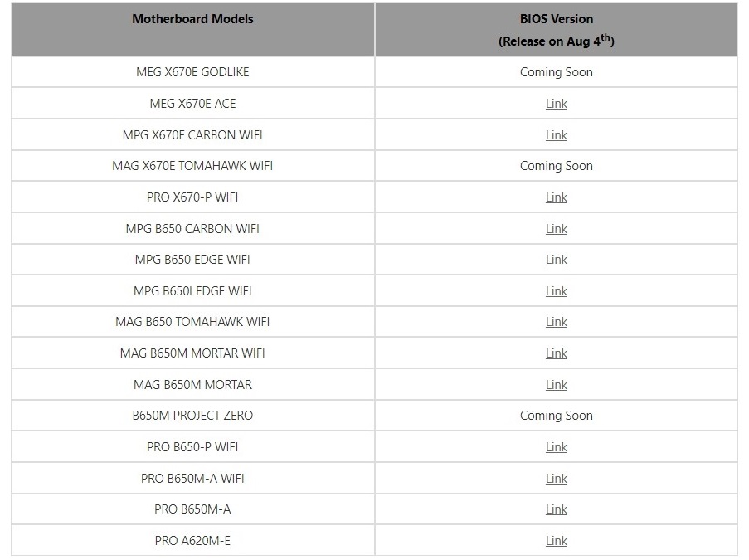Open the PRO X670-P WIFI BIOS link
This screenshot has width=749, height=560.
[x=556, y=197]
